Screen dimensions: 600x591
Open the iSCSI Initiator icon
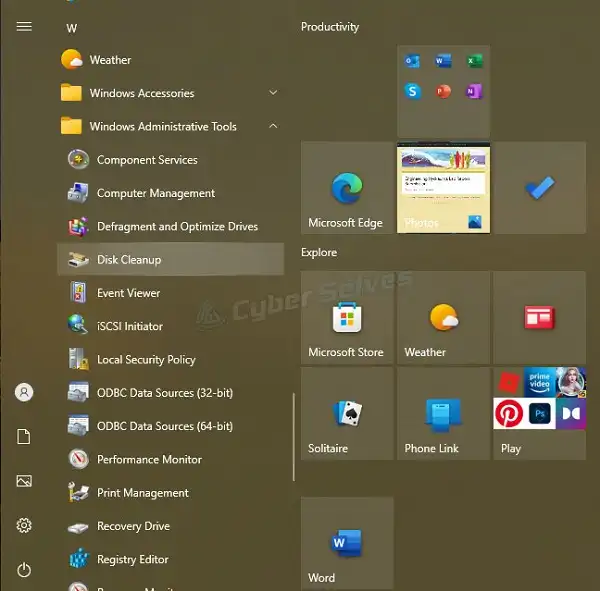coord(78,326)
